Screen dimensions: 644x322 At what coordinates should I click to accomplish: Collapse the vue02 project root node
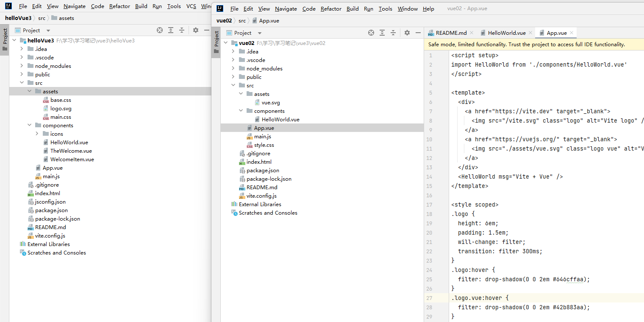click(x=225, y=43)
